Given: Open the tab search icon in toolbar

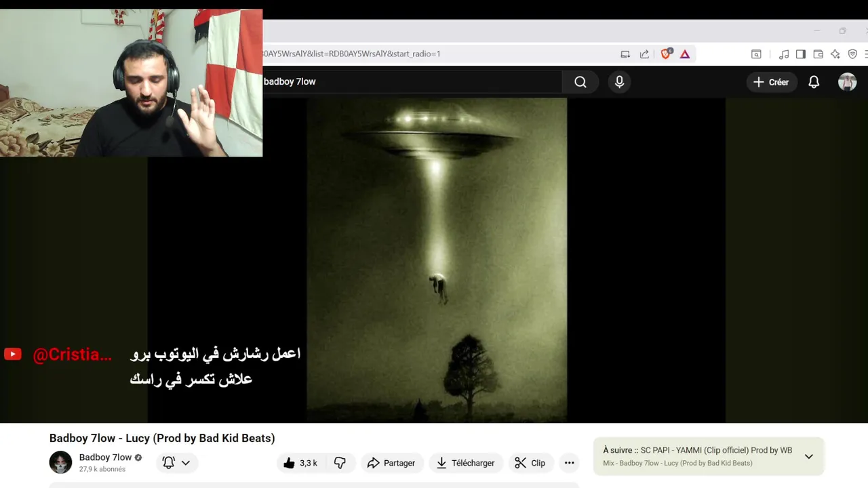Looking at the screenshot, I should click(756, 54).
